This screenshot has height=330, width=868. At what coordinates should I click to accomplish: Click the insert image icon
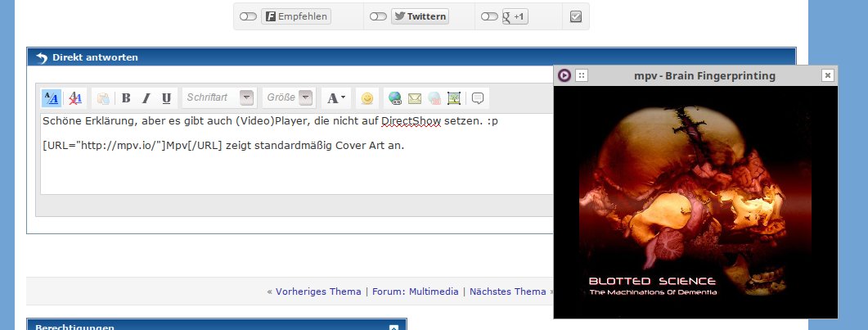[454, 98]
